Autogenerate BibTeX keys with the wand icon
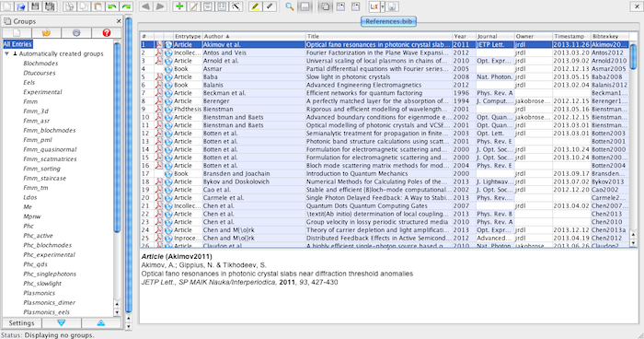This screenshot has height=339, width=644. click(x=236, y=6)
